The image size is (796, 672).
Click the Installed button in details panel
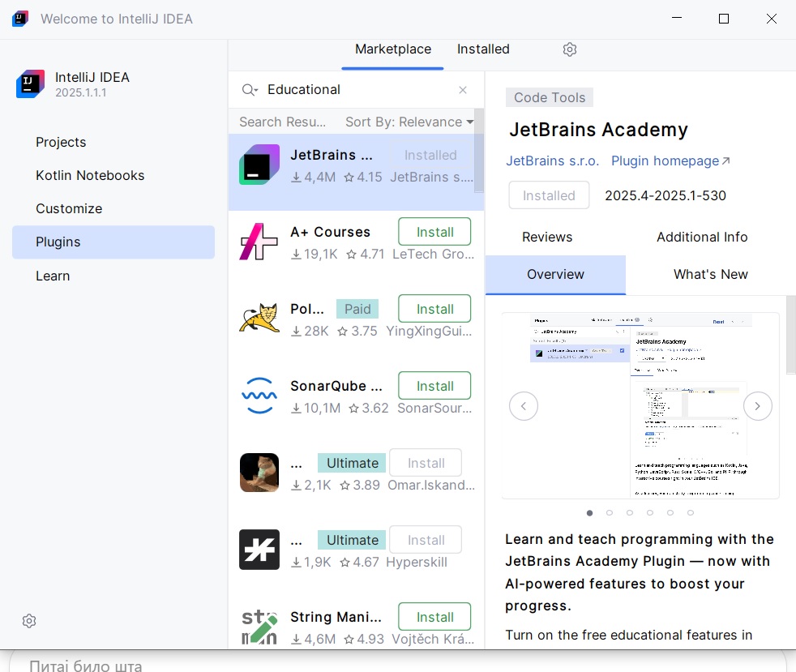[549, 195]
